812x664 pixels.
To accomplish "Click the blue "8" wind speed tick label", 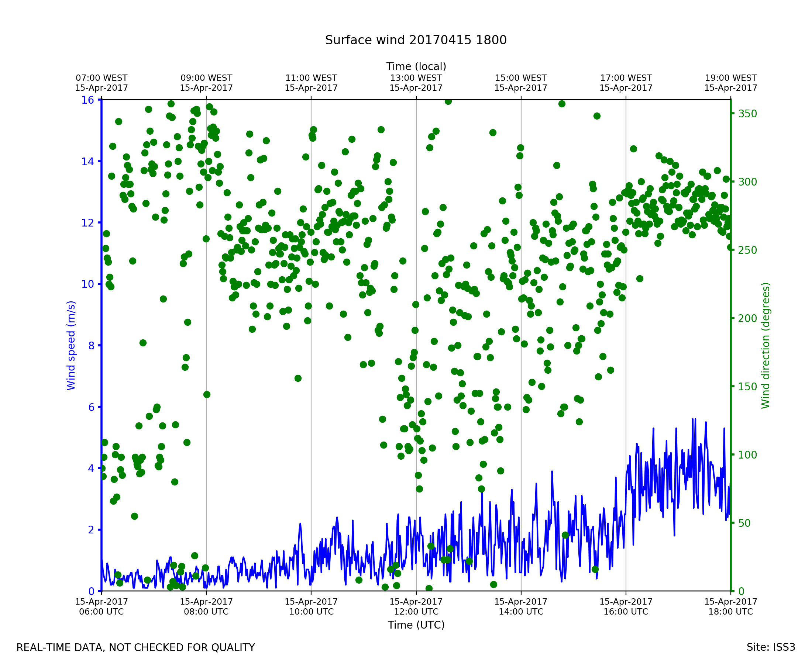I will point(91,346).
